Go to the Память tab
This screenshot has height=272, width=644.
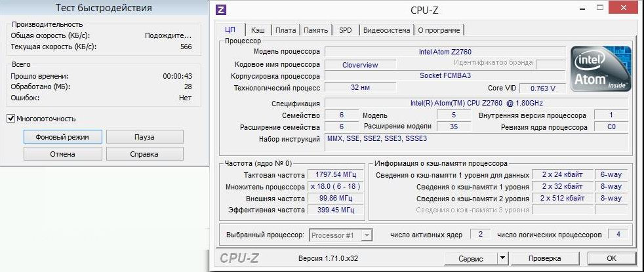tap(315, 30)
